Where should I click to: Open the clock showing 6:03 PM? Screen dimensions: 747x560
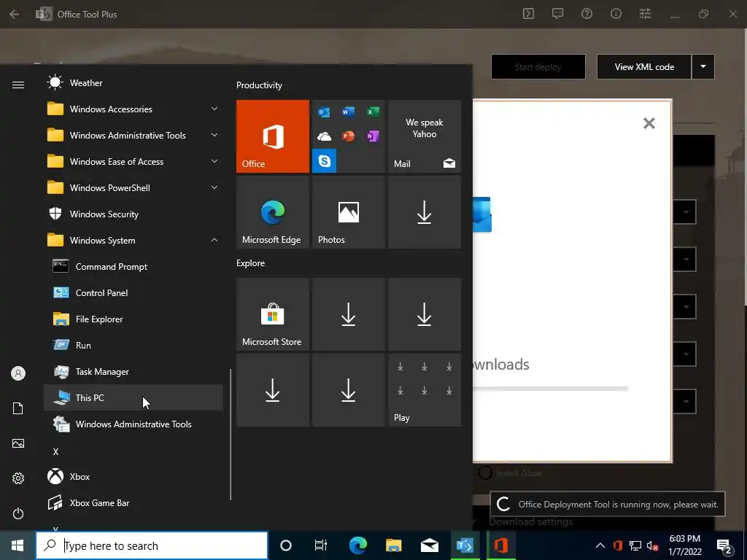pos(684,545)
